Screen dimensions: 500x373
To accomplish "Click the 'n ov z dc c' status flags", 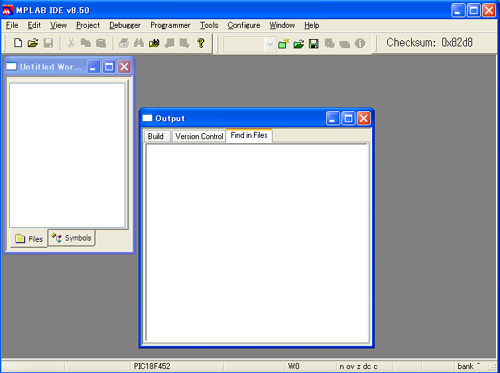I will (x=359, y=366).
